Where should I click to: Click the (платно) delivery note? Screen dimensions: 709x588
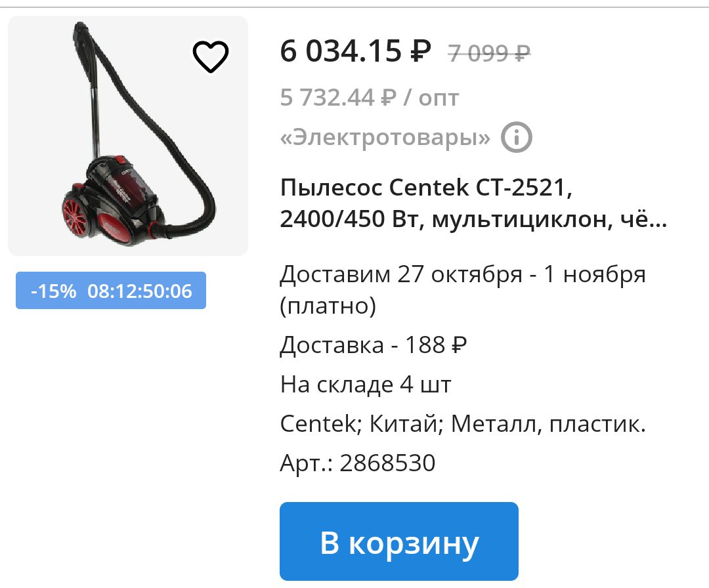(x=328, y=306)
